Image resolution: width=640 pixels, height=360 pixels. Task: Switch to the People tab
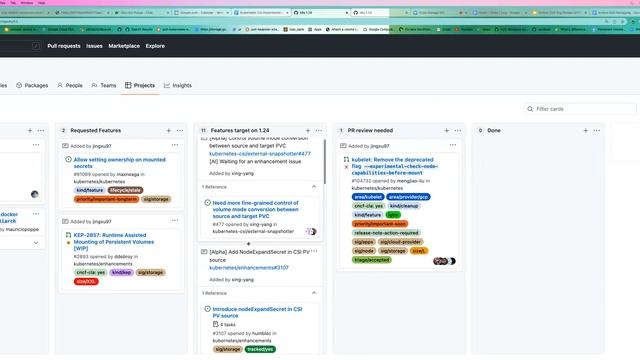click(70, 85)
